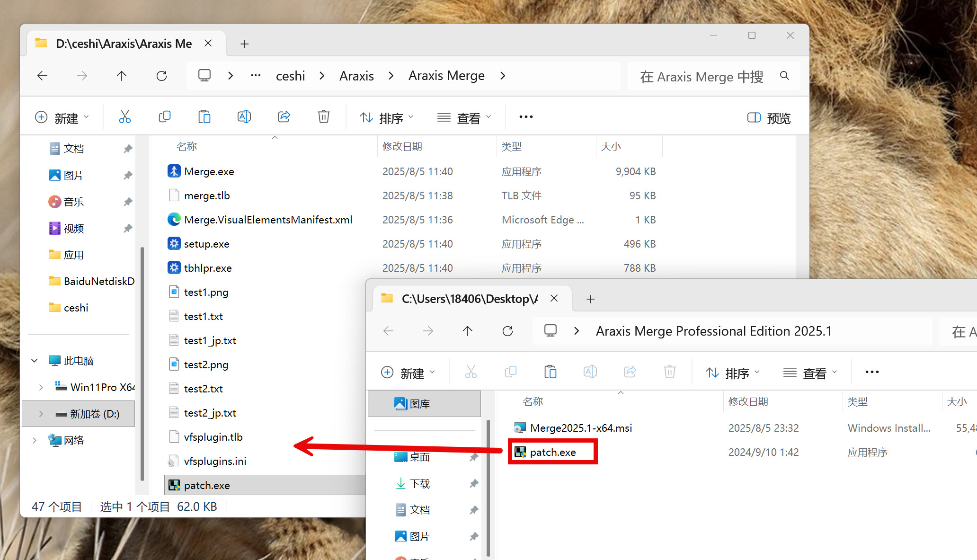Open the 查看 view dropdown in front window

(x=810, y=373)
